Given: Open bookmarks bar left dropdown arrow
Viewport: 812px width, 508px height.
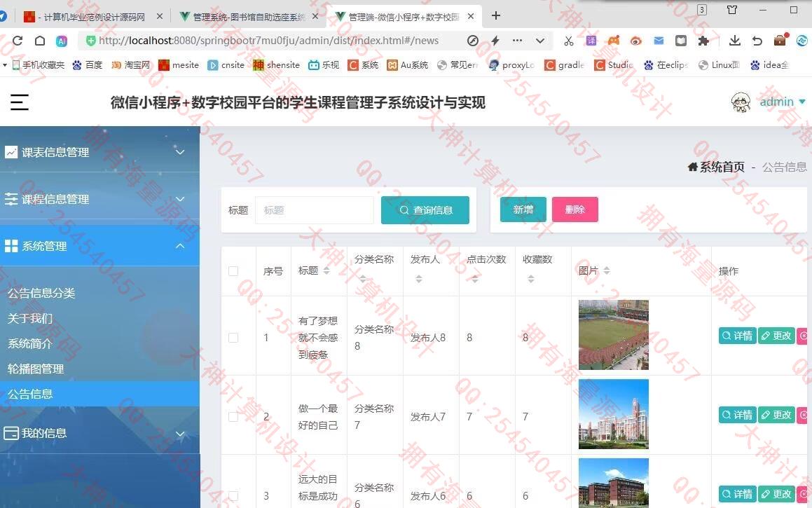Looking at the screenshot, I should [x=5, y=64].
